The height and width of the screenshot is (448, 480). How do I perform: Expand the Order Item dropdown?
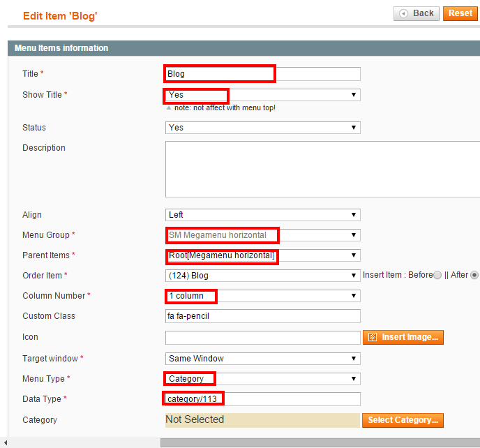pyautogui.click(x=262, y=276)
